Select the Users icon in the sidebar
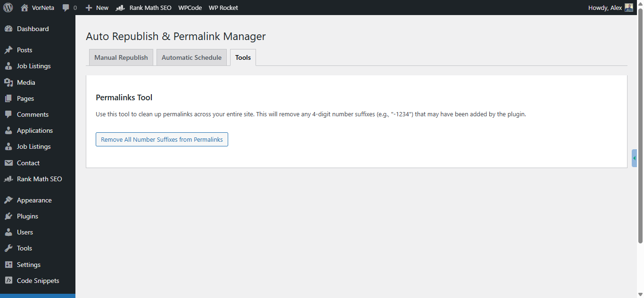This screenshot has height=298, width=644. click(10, 232)
